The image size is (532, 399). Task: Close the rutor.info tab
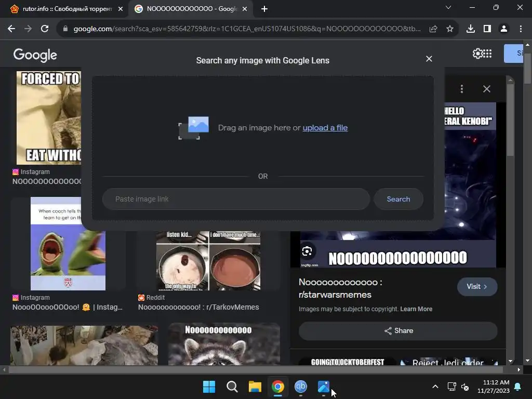point(121,9)
